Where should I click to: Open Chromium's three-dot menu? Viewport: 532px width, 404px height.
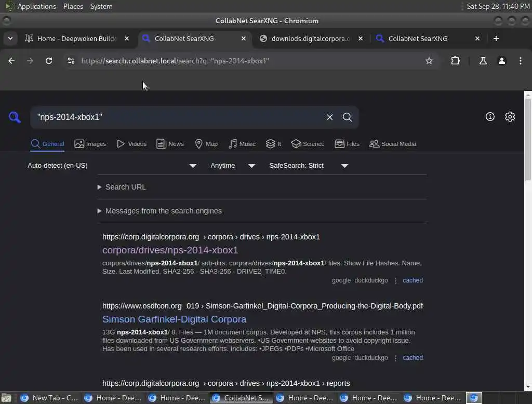tap(521, 61)
